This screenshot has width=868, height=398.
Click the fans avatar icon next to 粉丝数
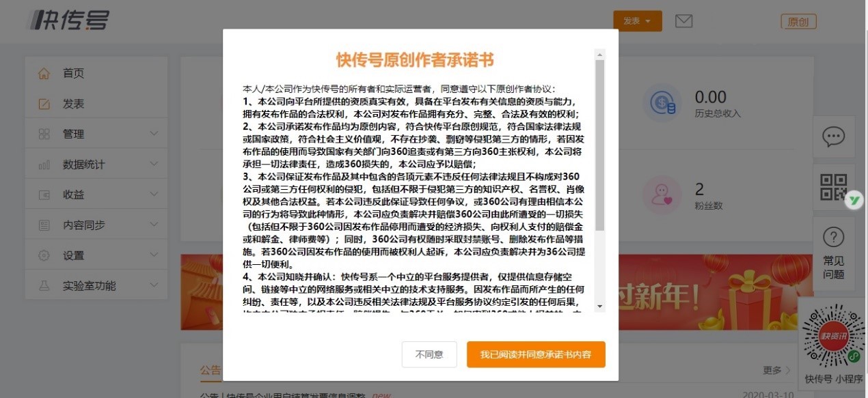coord(662,195)
